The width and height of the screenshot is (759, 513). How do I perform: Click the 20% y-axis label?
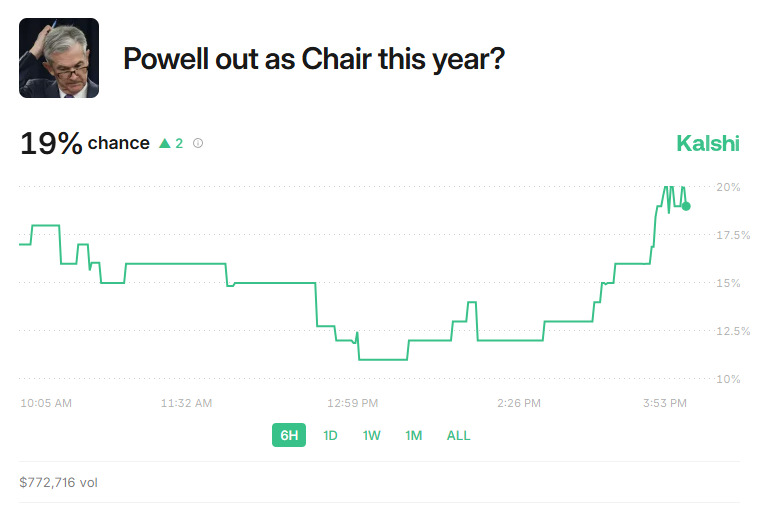728,187
